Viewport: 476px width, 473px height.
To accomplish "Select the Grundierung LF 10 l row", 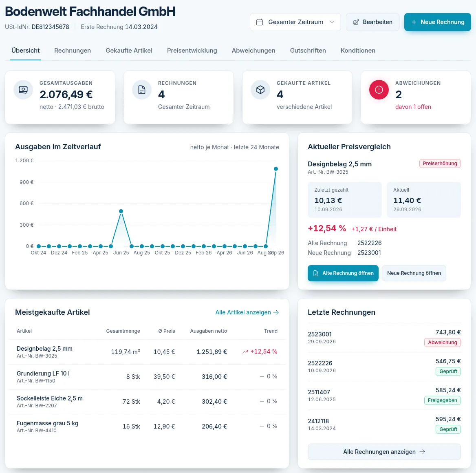I will [x=147, y=377].
